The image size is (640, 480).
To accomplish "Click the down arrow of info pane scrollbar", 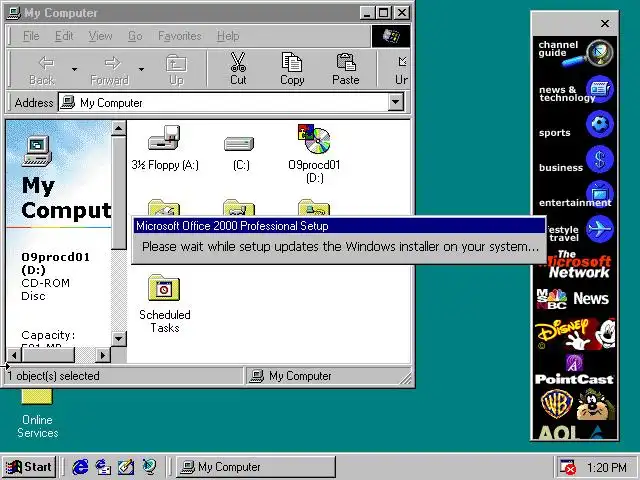I will click(118, 338).
